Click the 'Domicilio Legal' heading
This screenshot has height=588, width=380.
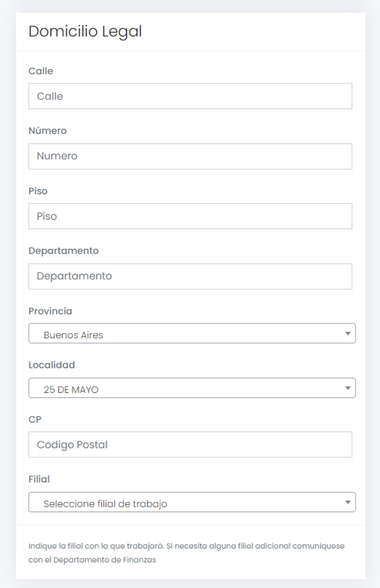(x=85, y=31)
